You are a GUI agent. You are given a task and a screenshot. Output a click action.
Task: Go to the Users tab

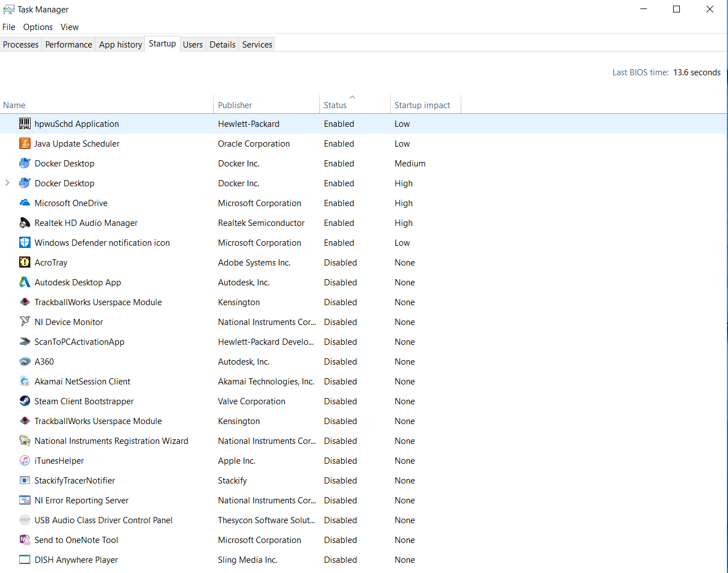(x=192, y=45)
